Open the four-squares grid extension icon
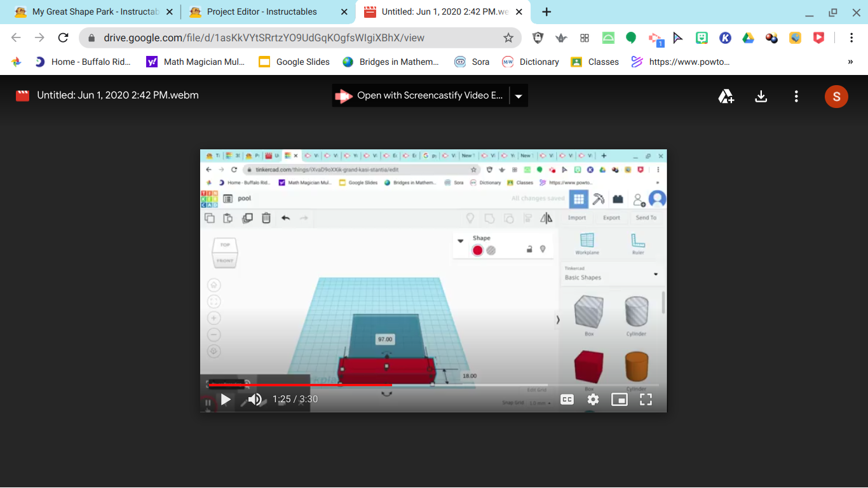The height and width of the screenshot is (488, 868). [585, 37]
